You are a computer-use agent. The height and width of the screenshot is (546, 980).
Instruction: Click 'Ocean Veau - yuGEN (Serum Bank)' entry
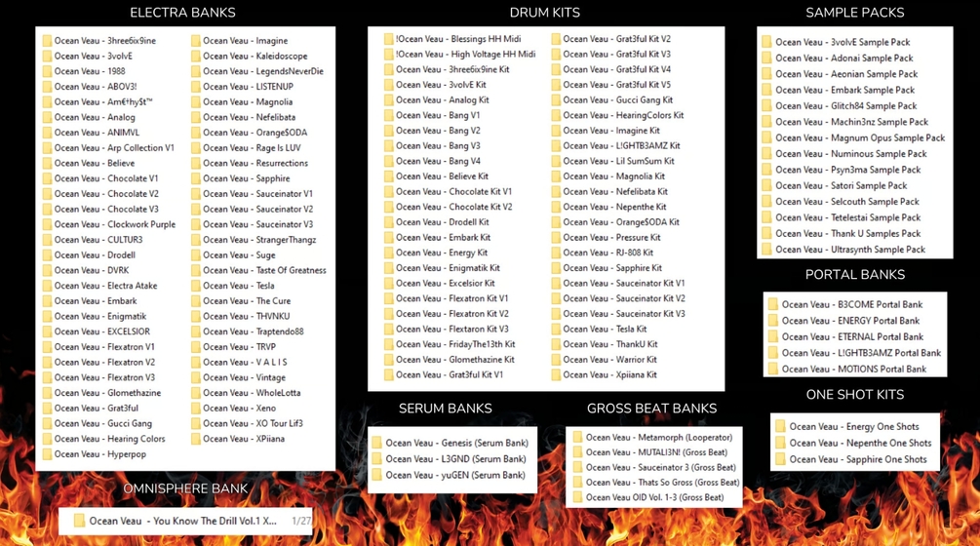455,475
